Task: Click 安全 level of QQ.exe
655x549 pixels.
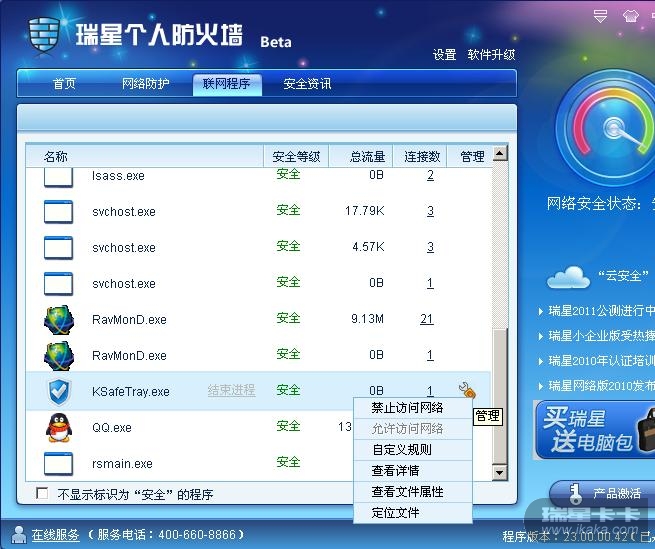Action: pos(288,426)
